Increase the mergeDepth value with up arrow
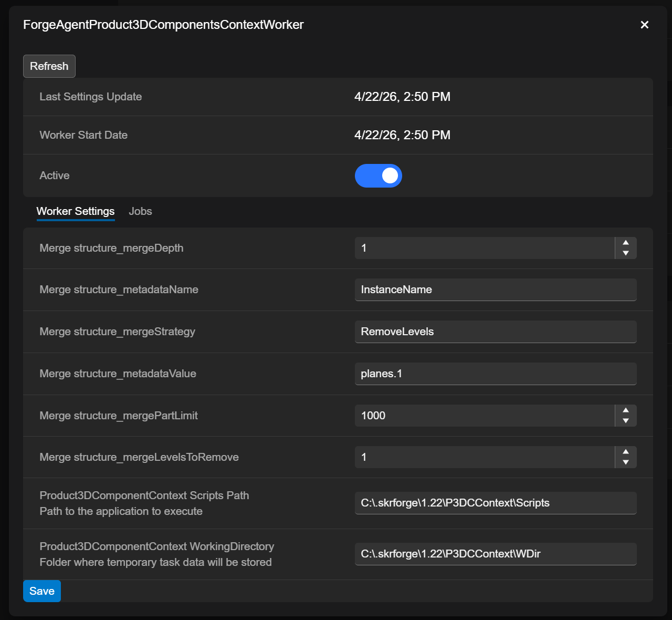This screenshot has height=620, width=672. pos(625,243)
